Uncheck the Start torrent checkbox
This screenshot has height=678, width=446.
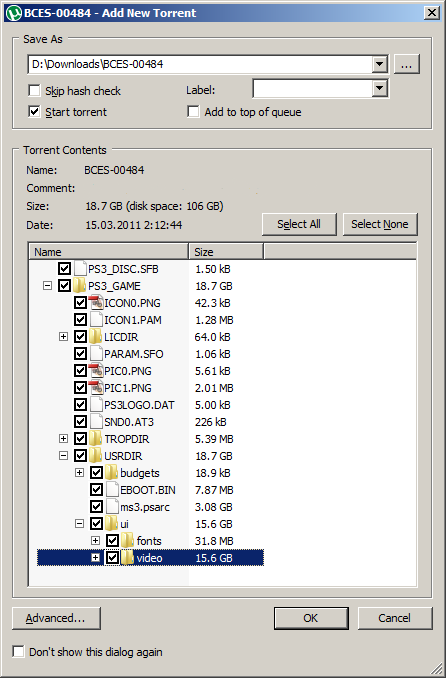pos(34,112)
